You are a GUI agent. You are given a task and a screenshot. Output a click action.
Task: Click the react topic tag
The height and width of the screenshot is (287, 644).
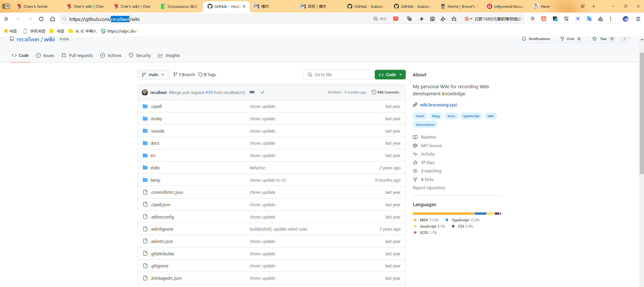pos(420,116)
